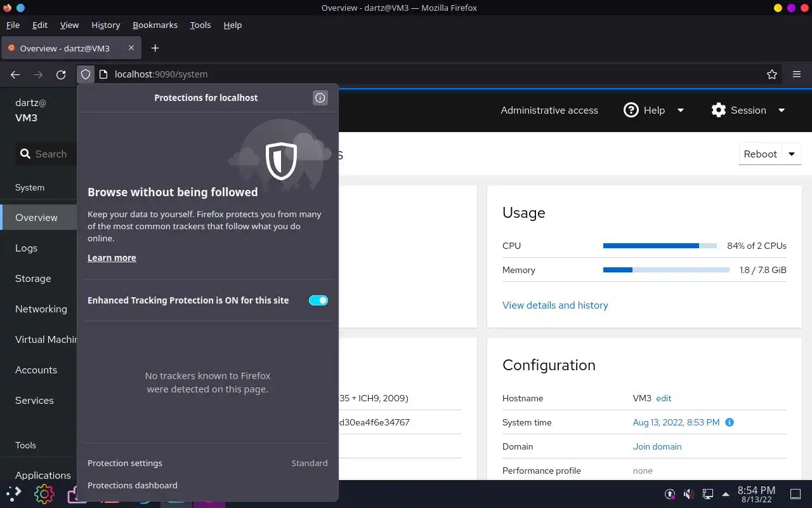Select Services in the sidebar

(39, 400)
